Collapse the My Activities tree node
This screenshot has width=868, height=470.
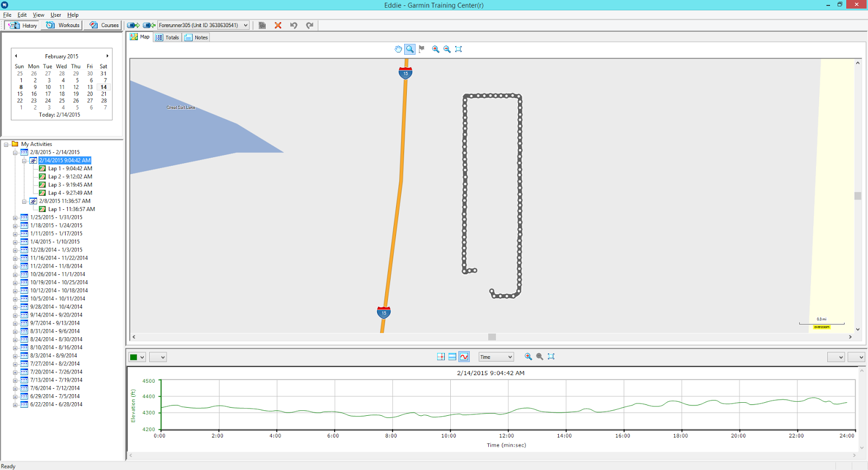coord(6,145)
